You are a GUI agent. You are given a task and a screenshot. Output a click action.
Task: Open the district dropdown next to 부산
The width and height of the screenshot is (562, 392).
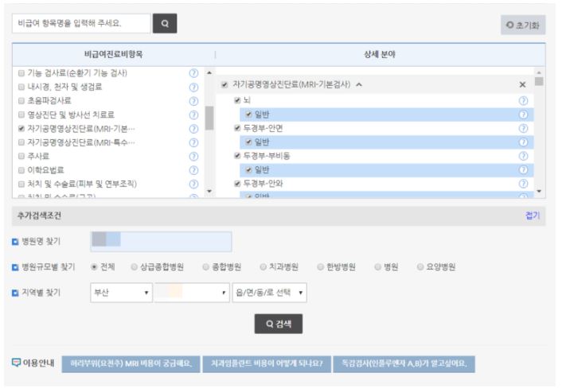pos(192,293)
